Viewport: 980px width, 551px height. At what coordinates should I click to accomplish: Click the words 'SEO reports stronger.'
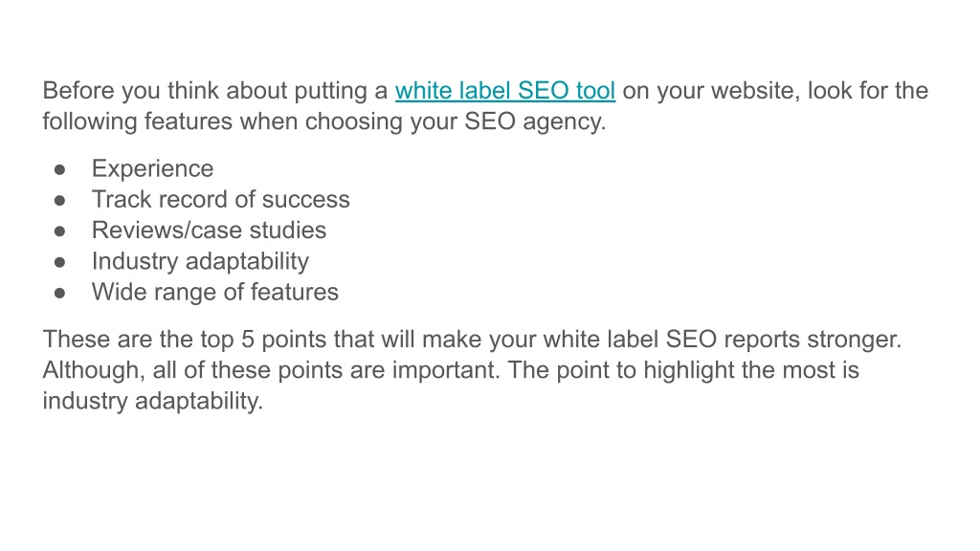coord(783,340)
